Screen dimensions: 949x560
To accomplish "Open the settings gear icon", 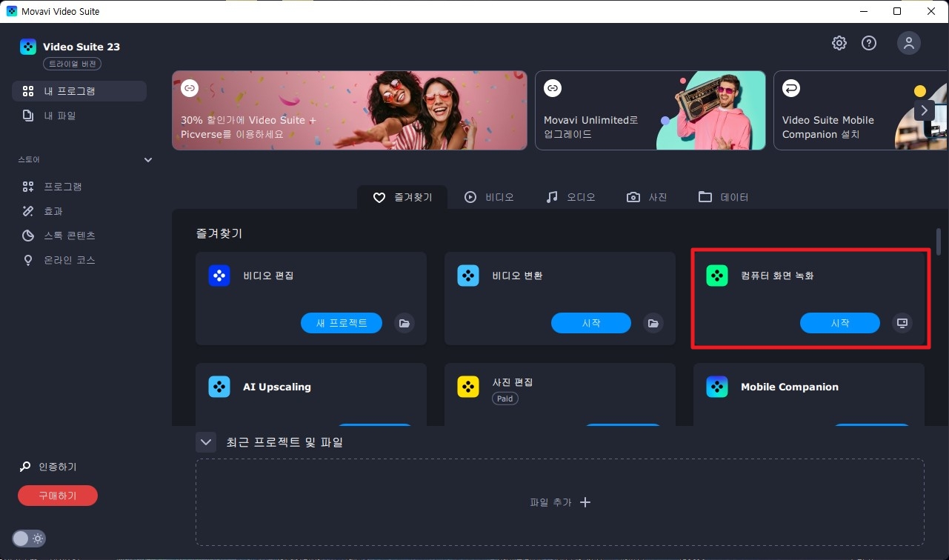I will coord(839,43).
